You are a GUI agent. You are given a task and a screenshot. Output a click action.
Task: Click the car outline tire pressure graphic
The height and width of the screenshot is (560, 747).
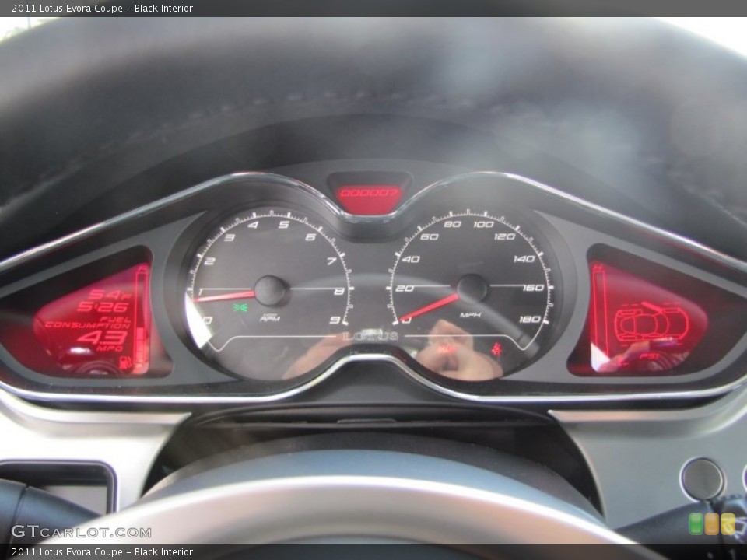(651, 322)
